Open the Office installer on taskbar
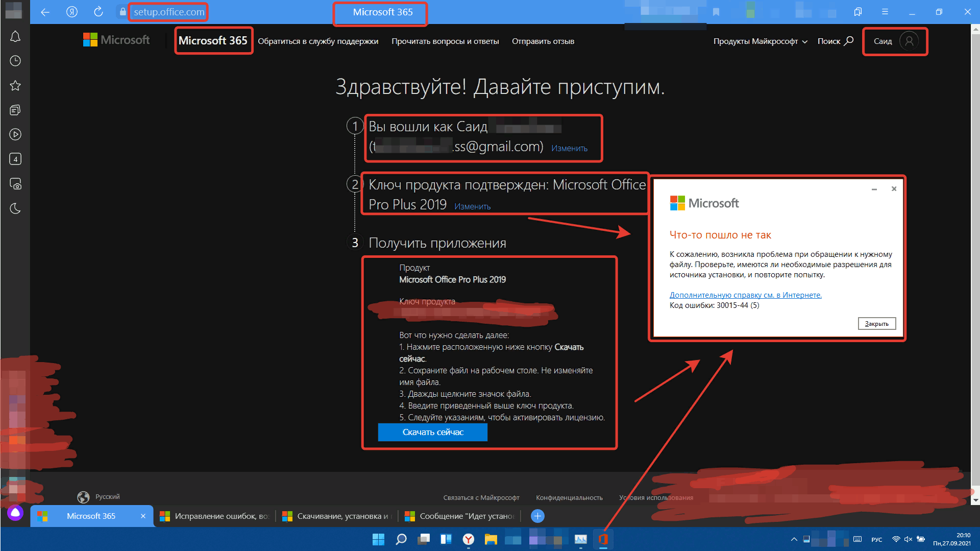Image resolution: width=980 pixels, height=551 pixels. click(x=603, y=539)
